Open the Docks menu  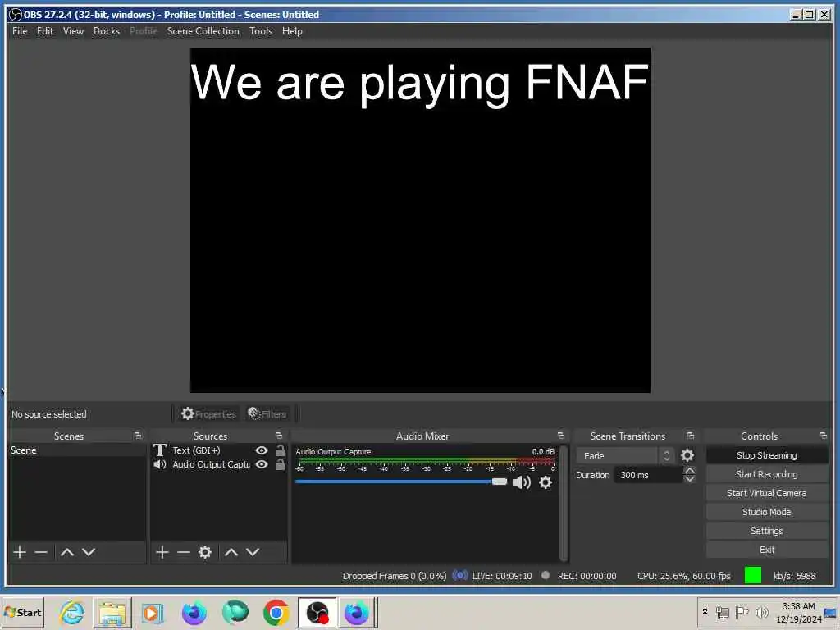click(x=107, y=31)
